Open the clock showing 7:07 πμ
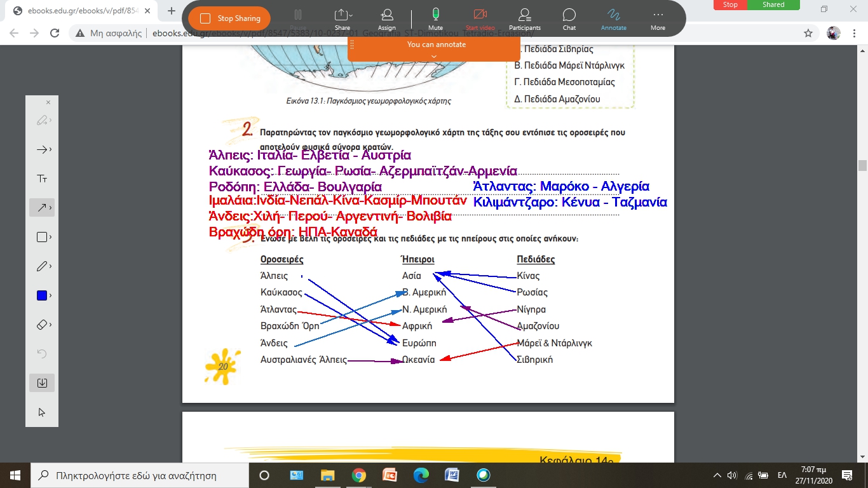868x488 pixels. point(814,475)
